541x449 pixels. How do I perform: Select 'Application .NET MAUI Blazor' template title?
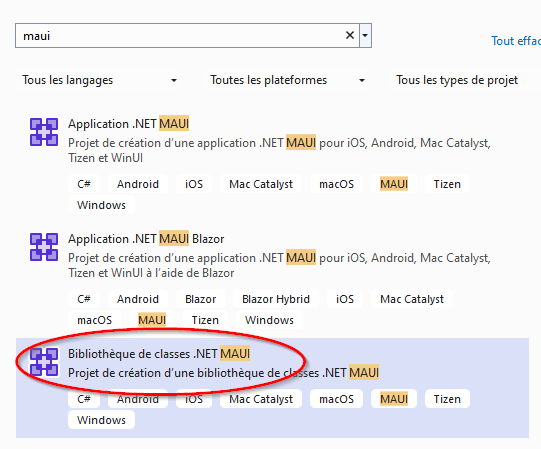(x=146, y=239)
